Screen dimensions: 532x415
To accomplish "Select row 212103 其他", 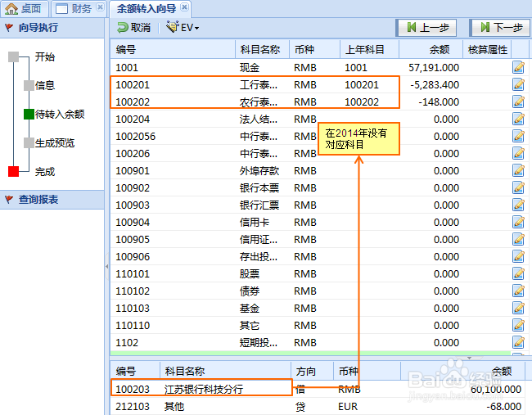I will (316, 406).
